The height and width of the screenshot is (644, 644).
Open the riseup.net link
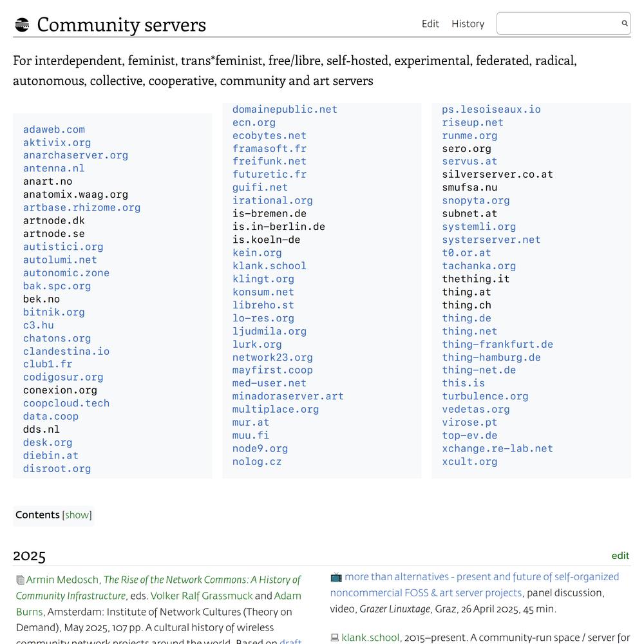[x=472, y=122]
